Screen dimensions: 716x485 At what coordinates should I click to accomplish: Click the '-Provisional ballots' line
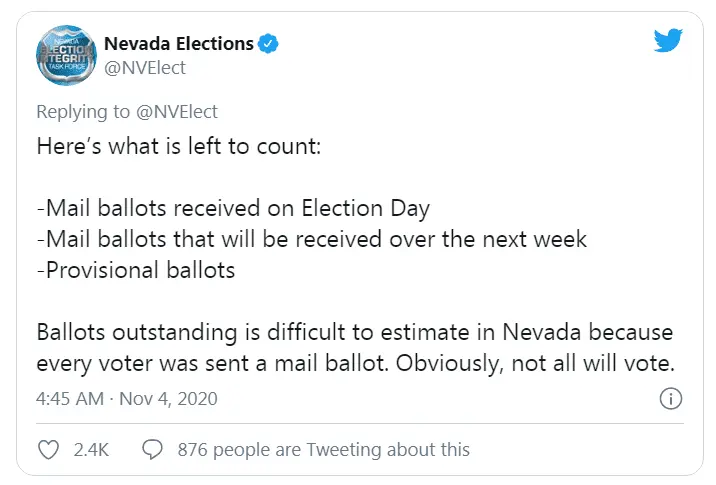135,271
